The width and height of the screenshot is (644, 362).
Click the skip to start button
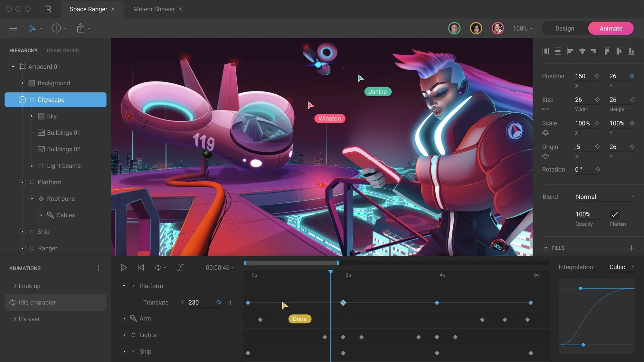141,268
